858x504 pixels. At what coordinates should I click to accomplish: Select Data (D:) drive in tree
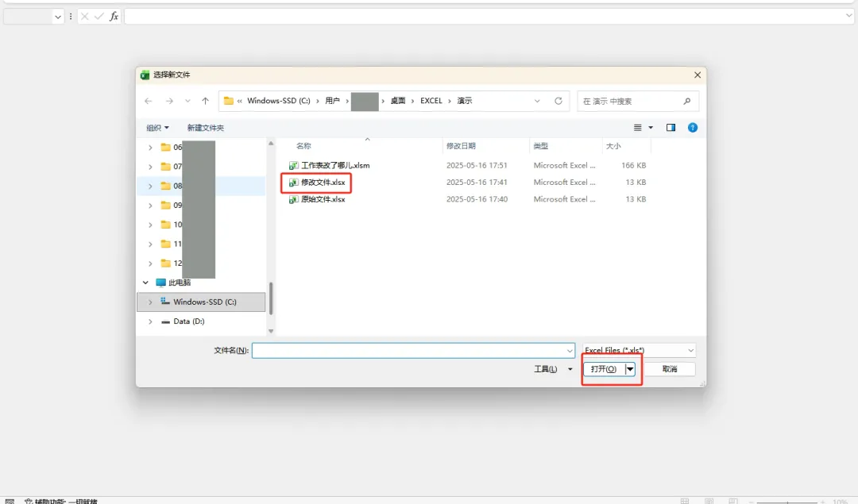[x=189, y=321]
